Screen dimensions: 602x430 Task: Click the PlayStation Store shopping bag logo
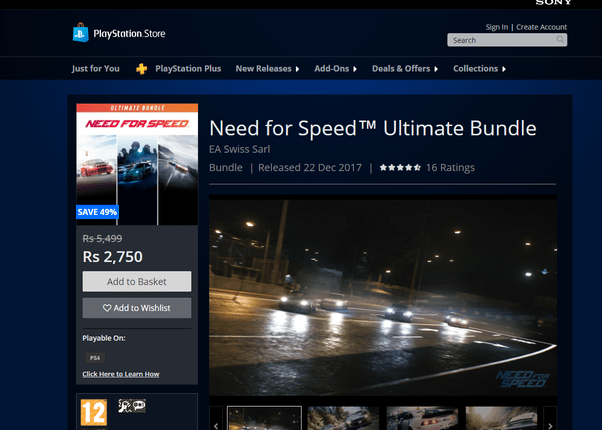point(81,33)
